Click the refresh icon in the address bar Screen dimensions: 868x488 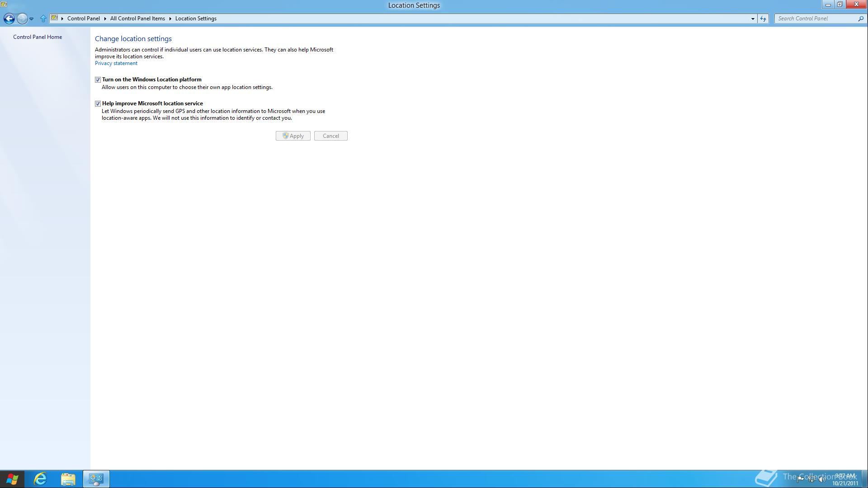pos(763,19)
